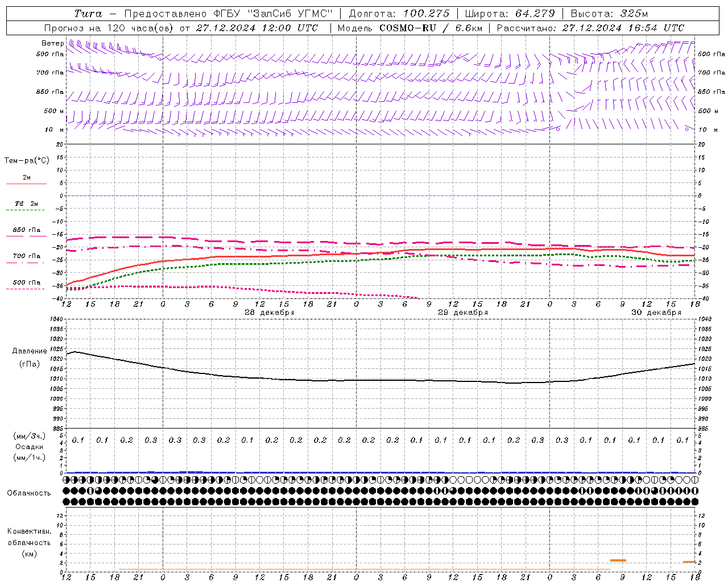728x582 pixels.
Task: Select the "Долгота: 100.275" header value
Action: [x=399, y=14]
